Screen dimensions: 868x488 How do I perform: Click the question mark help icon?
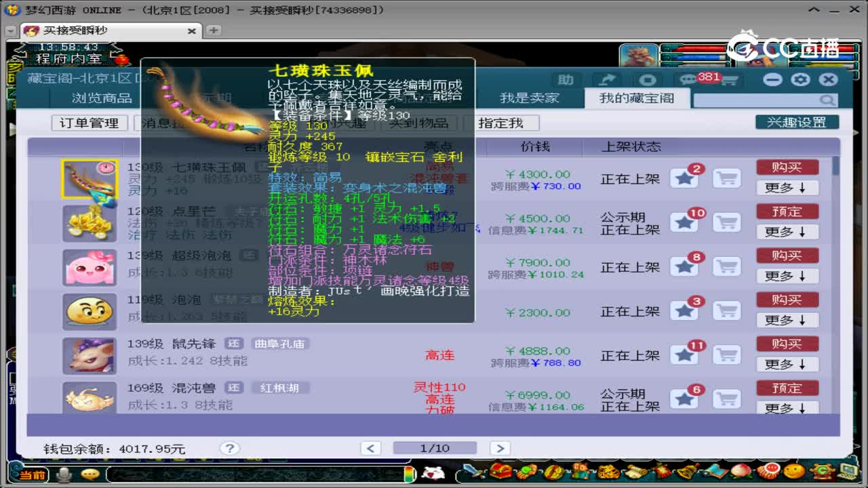[230, 448]
